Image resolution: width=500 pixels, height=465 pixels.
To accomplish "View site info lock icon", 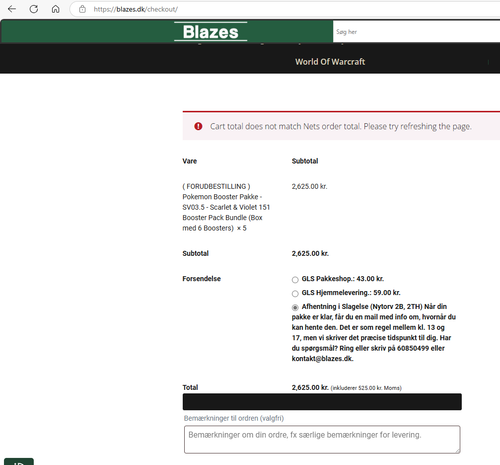I will click(x=82, y=9).
